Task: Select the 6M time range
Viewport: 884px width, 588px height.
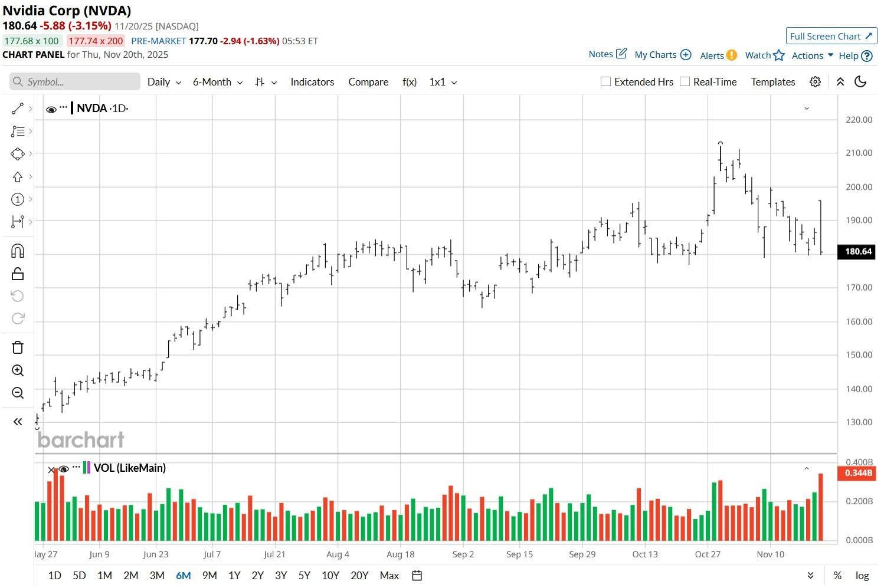Action: [184, 576]
